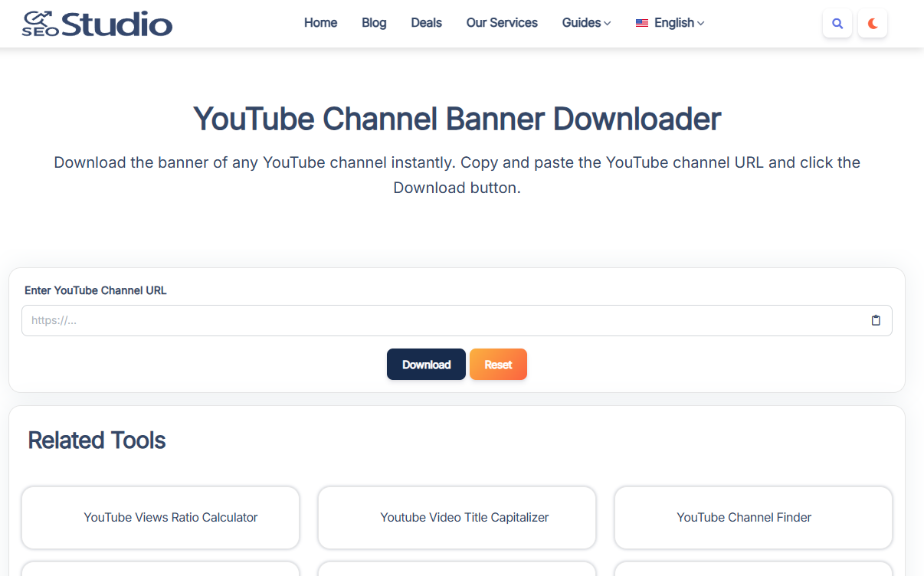Click the YouTube Channel URL input field
The width and height of the screenshot is (924, 576).
click(444, 321)
